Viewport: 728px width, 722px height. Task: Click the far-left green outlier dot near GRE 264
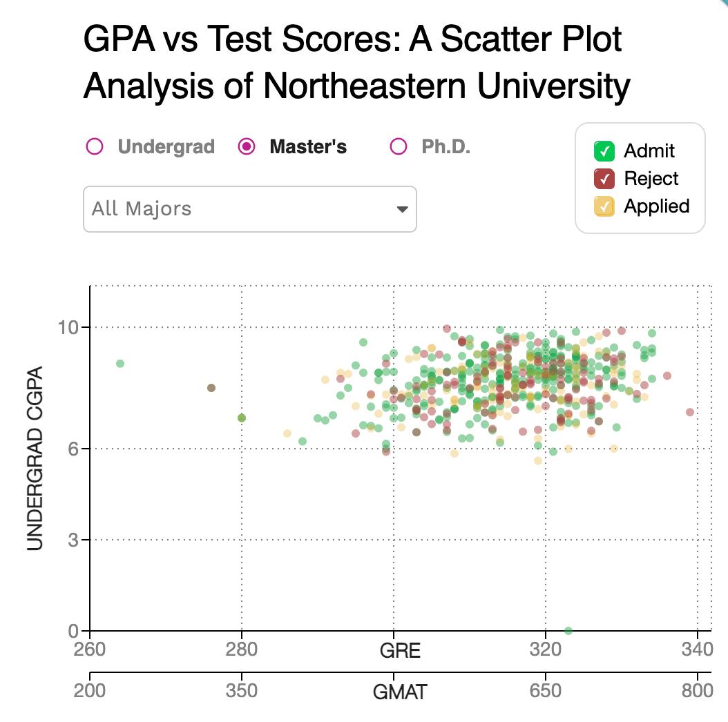click(120, 364)
